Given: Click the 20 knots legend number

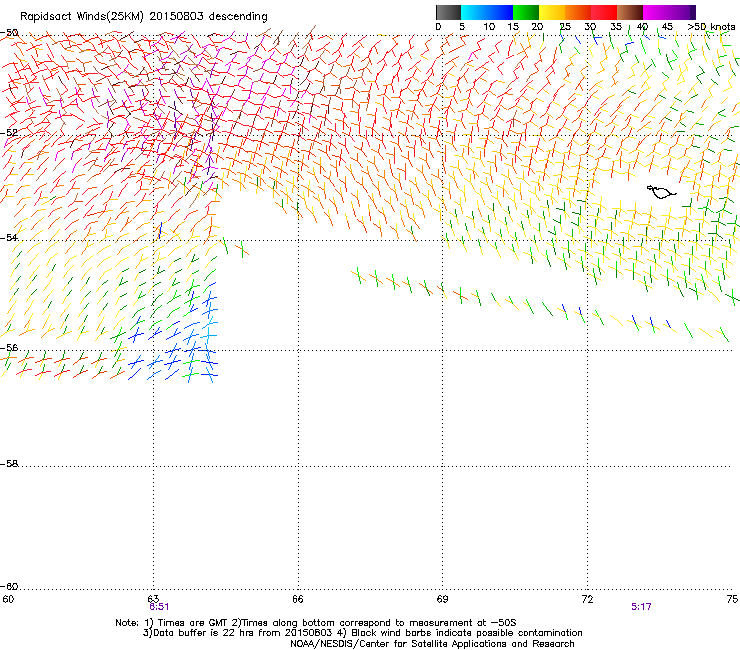Looking at the screenshot, I should point(537,26).
